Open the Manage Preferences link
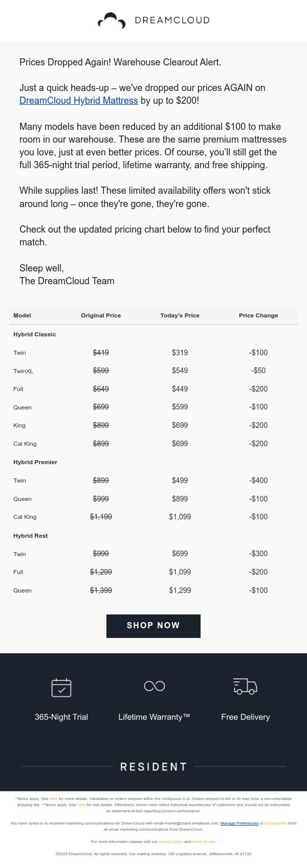Screen dimensions: 307x868 [x=239, y=824]
